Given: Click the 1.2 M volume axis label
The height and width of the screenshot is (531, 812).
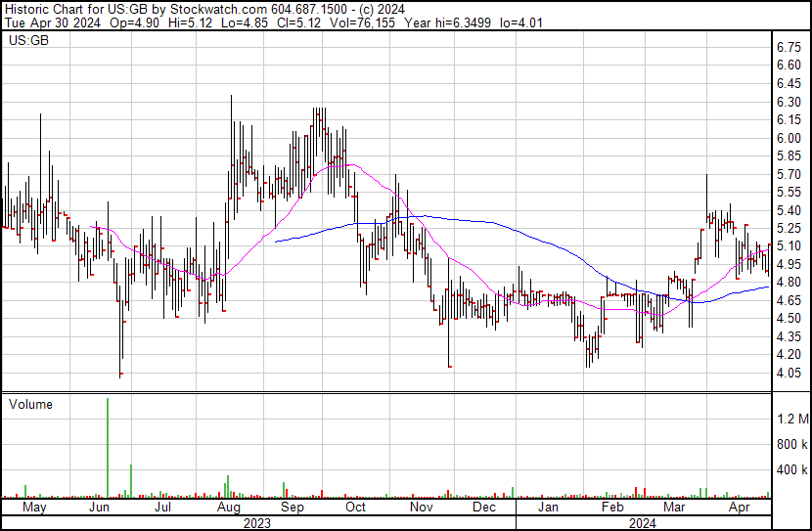Looking at the screenshot, I should click(792, 419).
